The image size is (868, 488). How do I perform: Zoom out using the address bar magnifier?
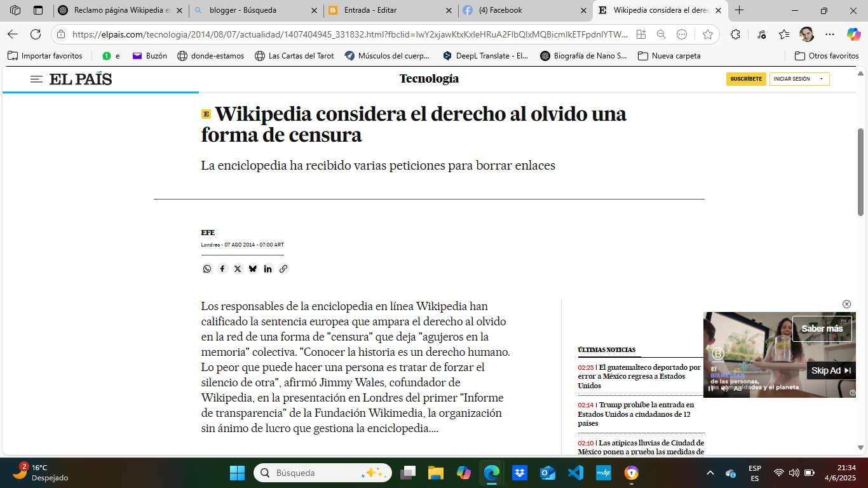(x=661, y=34)
